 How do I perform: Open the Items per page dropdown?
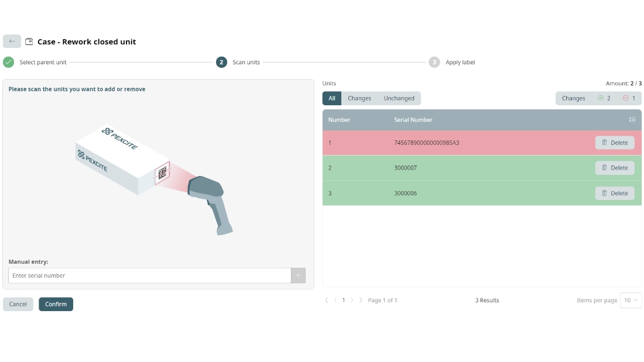631,300
